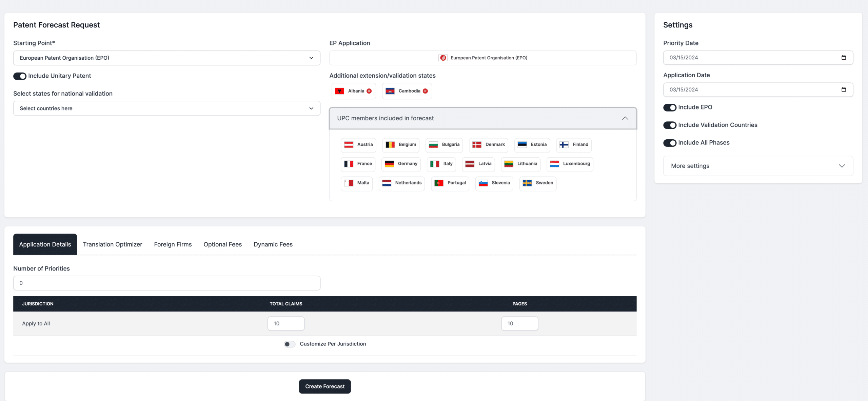
Task: Open the Starting Point dropdown
Action: point(167,58)
